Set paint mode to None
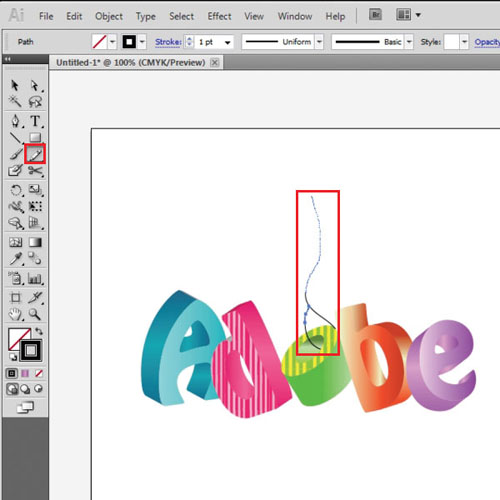This screenshot has height=500, width=500. point(39,373)
